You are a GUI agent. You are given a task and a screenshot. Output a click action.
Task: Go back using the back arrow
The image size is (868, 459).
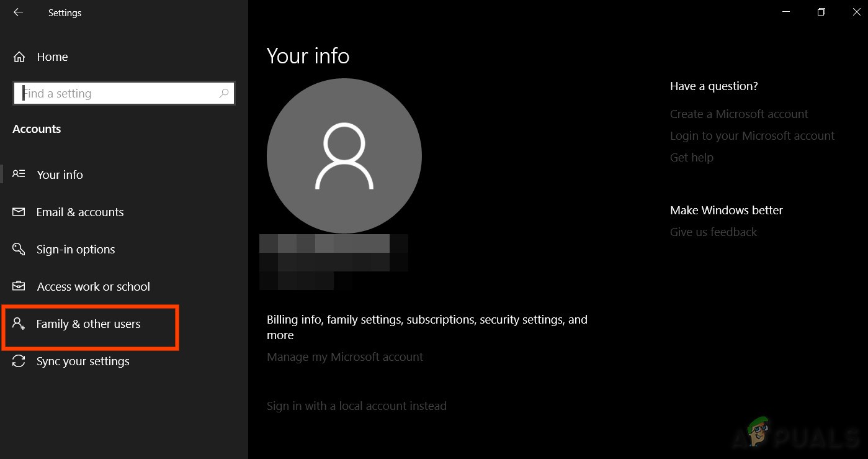tap(18, 12)
